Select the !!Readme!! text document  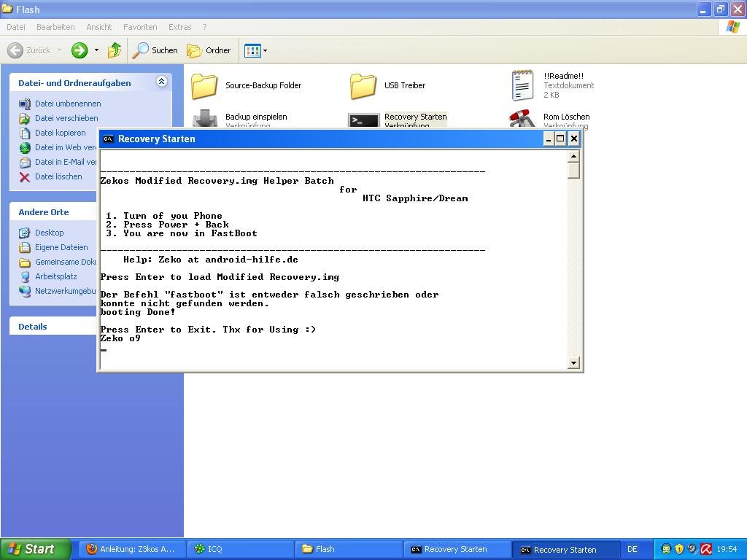553,85
